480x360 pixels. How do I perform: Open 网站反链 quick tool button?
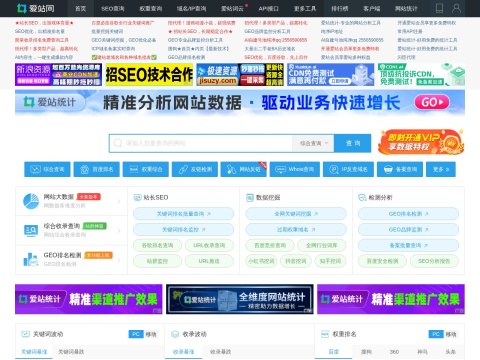pos(244,169)
